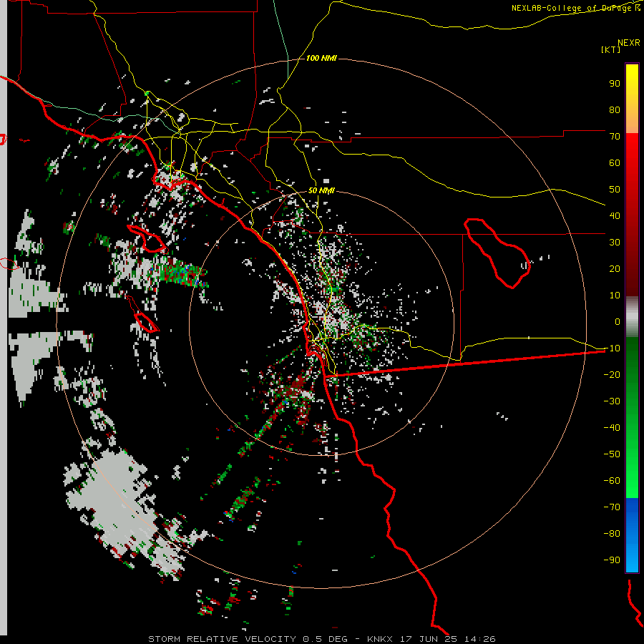Click the 100 NMI range ring label
This screenshot has height=644, width=644.
tap(321, 59)
